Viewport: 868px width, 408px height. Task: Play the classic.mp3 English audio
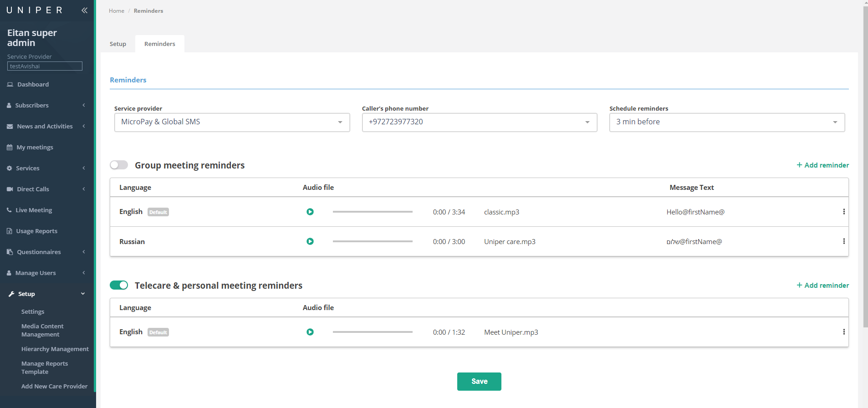point(310,212)
